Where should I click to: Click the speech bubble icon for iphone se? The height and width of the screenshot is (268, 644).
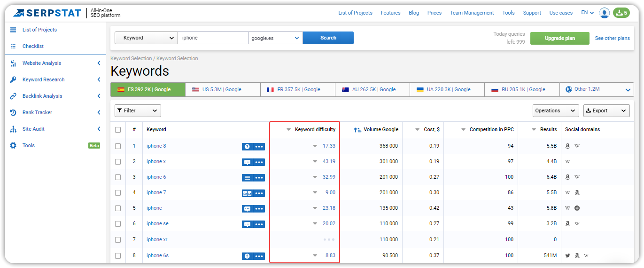(247, 224)
